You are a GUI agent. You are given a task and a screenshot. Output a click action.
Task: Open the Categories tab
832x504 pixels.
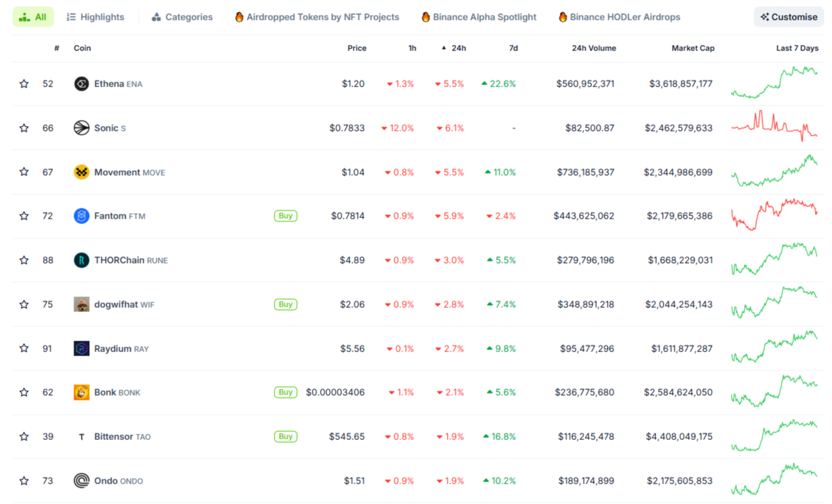(182, 17)
